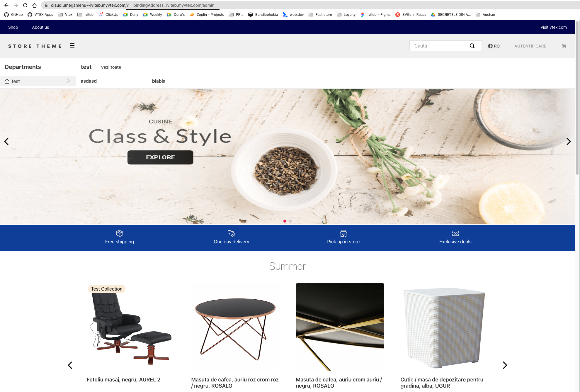The width and height of the screenshot is (580, 392).
Task: Go to next banner slide arrow
Action: coord(568,142)
